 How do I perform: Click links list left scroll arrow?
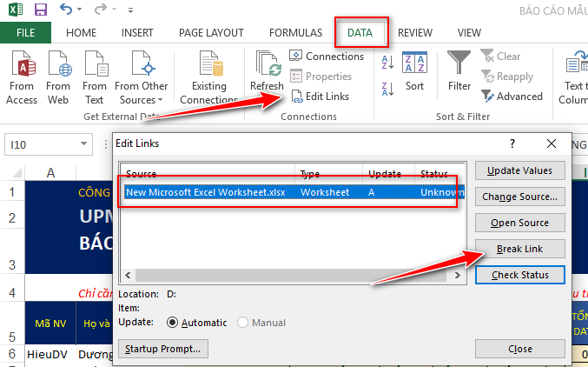tap(128, 276)
